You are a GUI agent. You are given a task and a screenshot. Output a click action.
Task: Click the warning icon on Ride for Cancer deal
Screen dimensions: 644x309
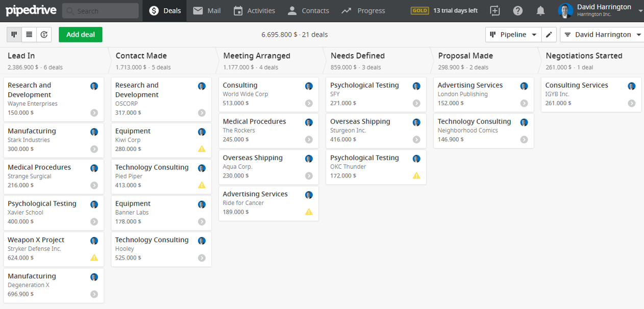[x=309, y=212]
